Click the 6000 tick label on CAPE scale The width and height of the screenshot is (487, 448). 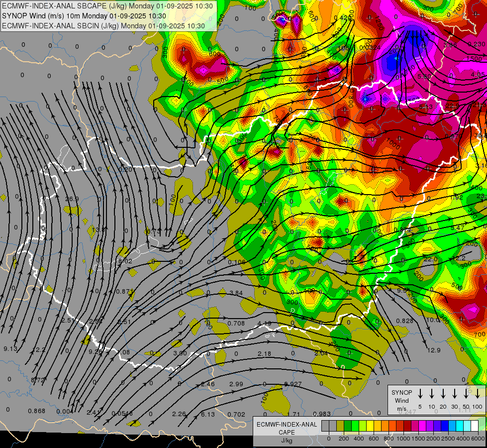(x=478, y=439)
